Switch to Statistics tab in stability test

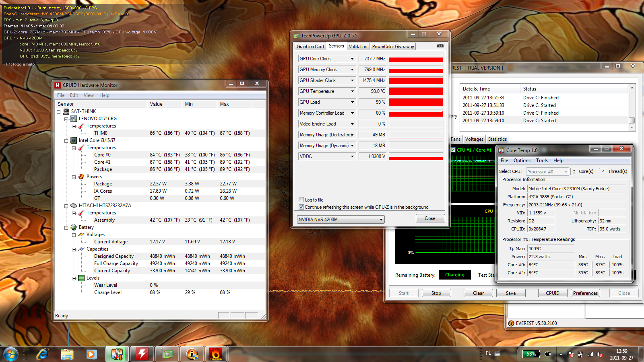(x=497, y=139)
